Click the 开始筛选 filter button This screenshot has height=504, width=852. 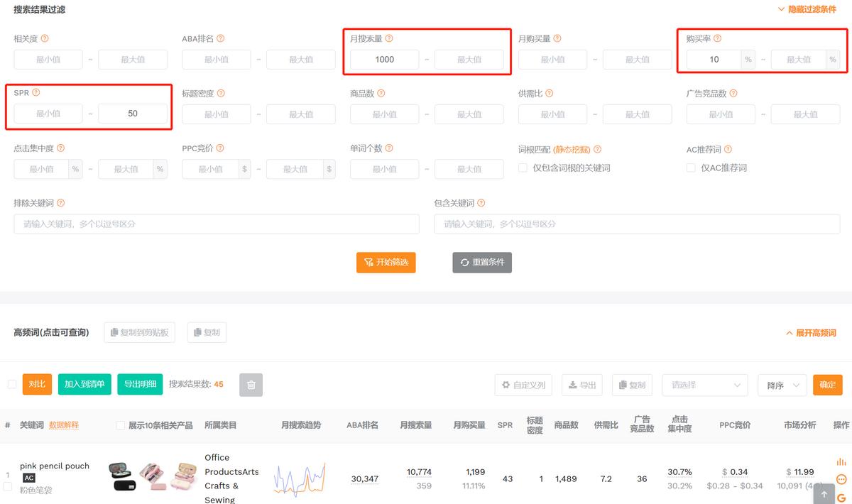click(x=386, y=262)
